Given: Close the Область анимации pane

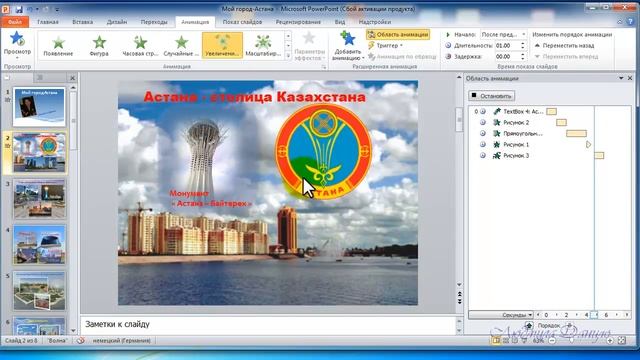Looking at the screenshot, I should tap(630, 78).
